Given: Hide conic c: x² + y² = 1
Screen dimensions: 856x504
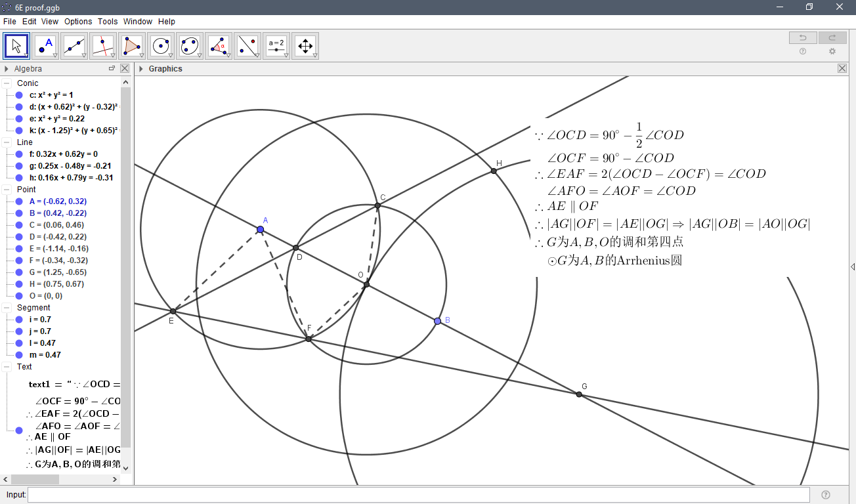Looking at the screenshot, I should point(18,94).
